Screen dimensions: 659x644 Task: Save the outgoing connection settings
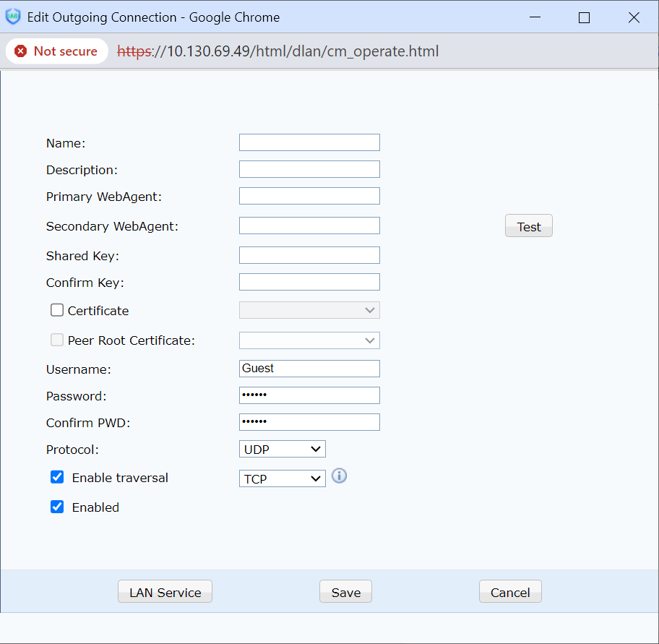pyautogui.click(x=345, y=592)
